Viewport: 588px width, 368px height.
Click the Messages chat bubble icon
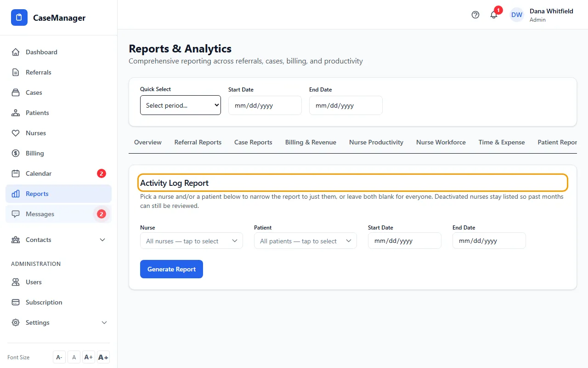coord(16,214)
